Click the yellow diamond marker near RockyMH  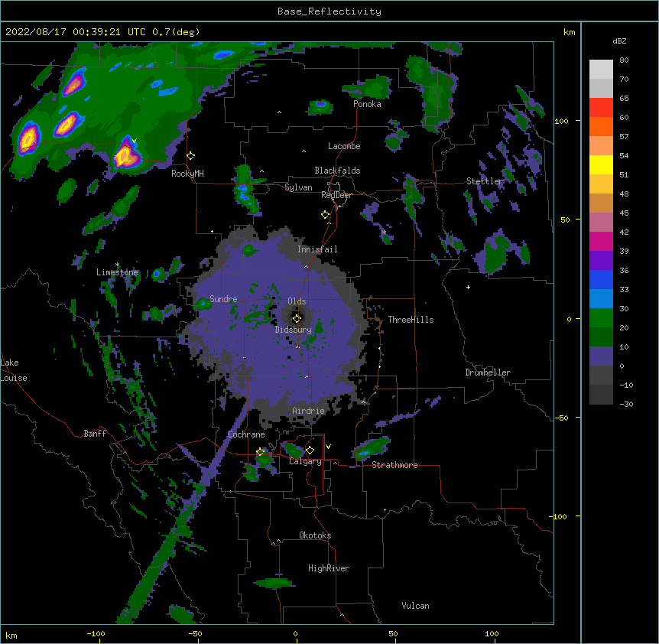tap(191, 155)
